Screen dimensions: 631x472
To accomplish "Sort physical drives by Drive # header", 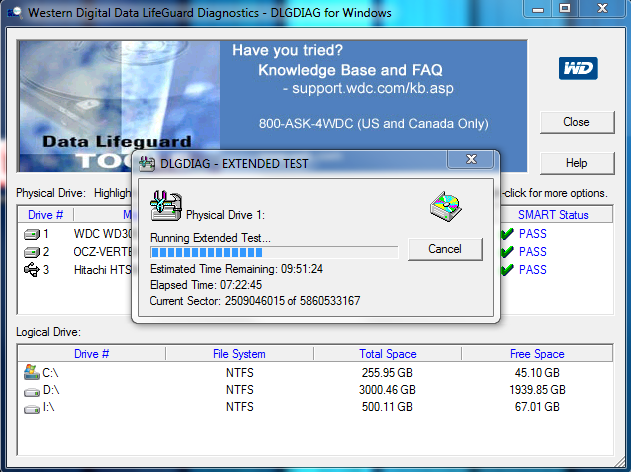I will [x=45, y=215].
